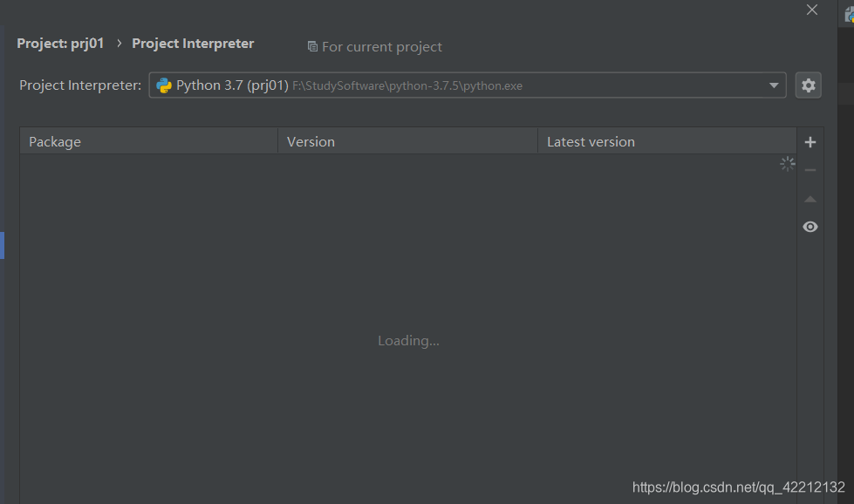This screenshot has height=504, width=854.
Task: Expand the Project Interpreter dropdown arrow
Action: (x=774, y=85)
